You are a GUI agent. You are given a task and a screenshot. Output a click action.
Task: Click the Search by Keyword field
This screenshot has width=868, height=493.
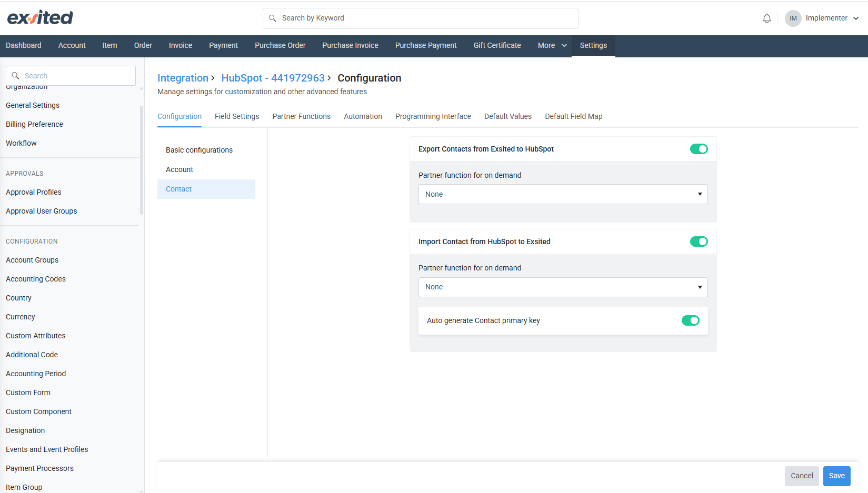pyautogui.click(x=421, y=18)
